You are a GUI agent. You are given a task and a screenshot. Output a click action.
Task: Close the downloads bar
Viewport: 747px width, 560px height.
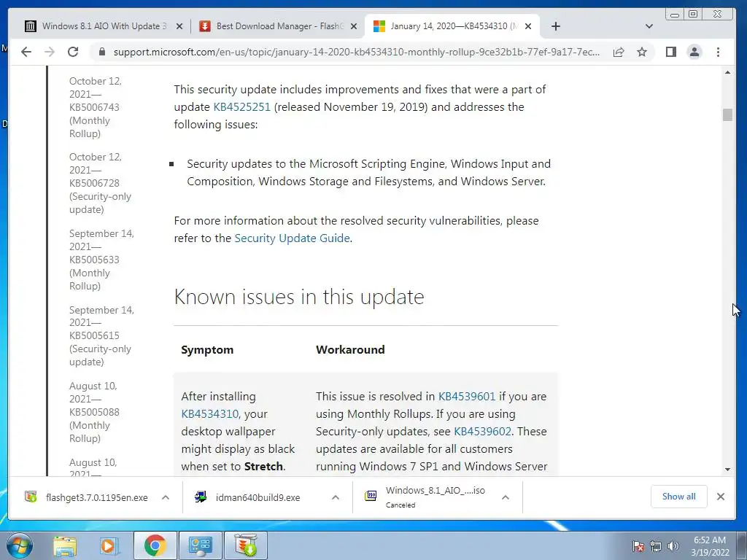(720, 497)
